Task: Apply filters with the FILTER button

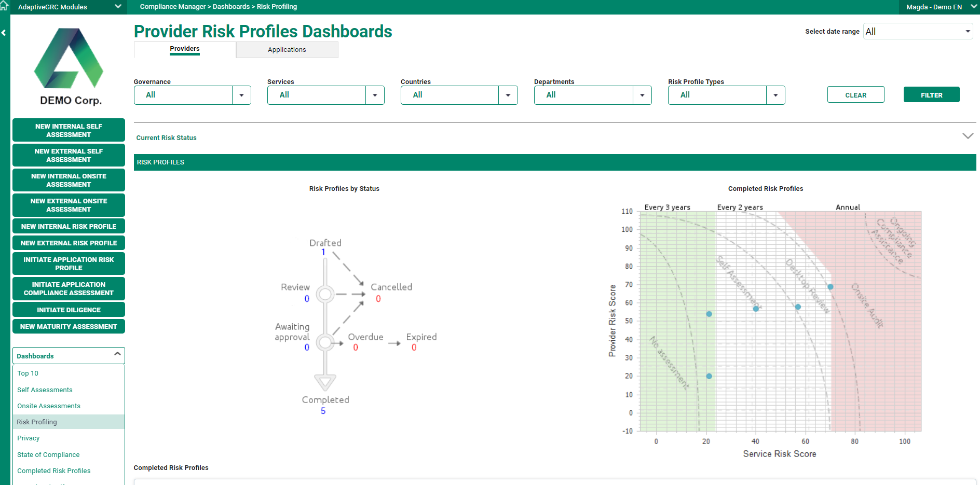Action: coord(931,95)
